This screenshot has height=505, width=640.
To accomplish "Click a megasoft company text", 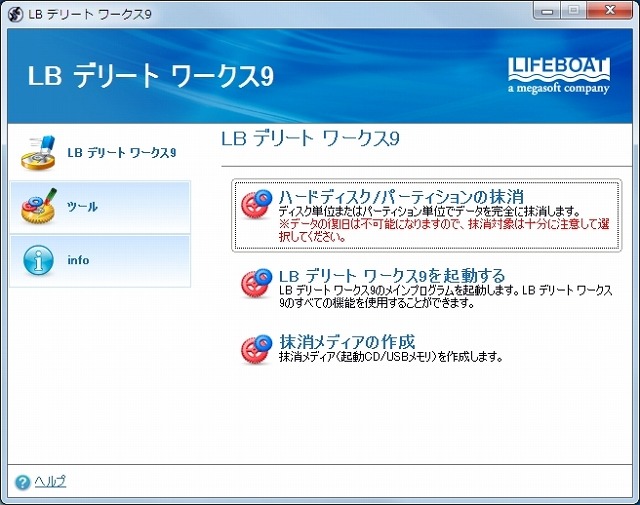I will (559, 88).
